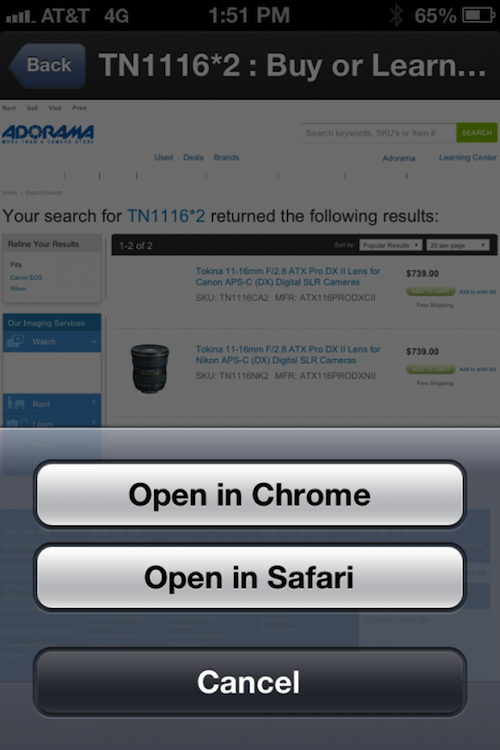Open the Popular Results sort dropdown
This screenshot has width=500, height=750.
coord(390,245)
